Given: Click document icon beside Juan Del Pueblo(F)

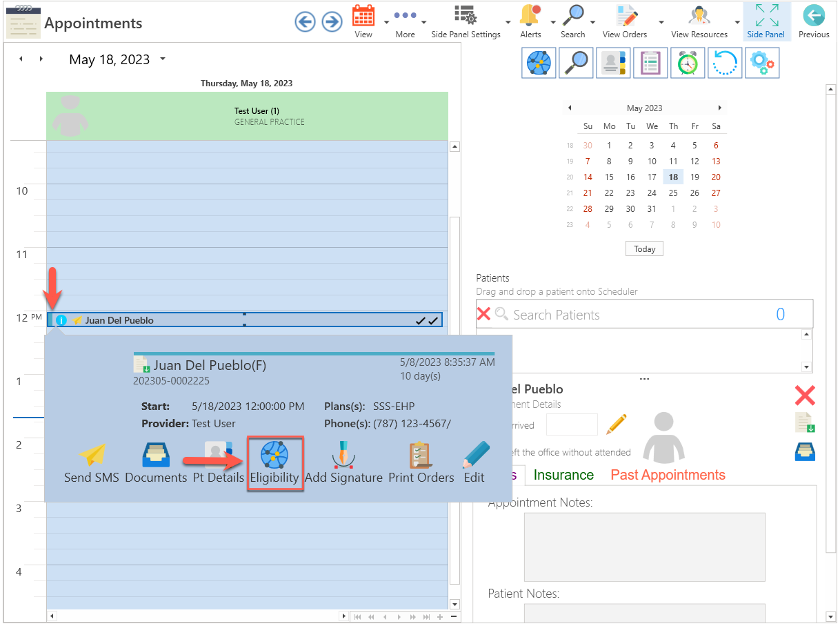Looking at the screenshot, I should (142, 365).
